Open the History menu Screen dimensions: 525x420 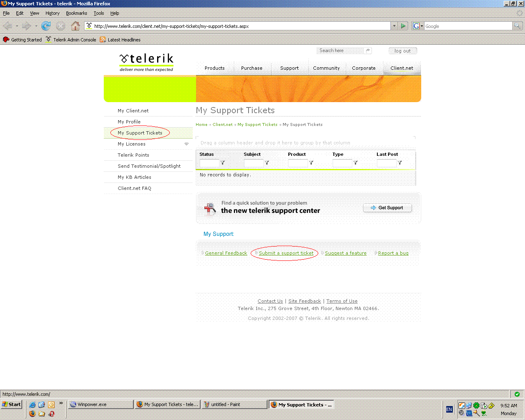[x=52, y=13]
